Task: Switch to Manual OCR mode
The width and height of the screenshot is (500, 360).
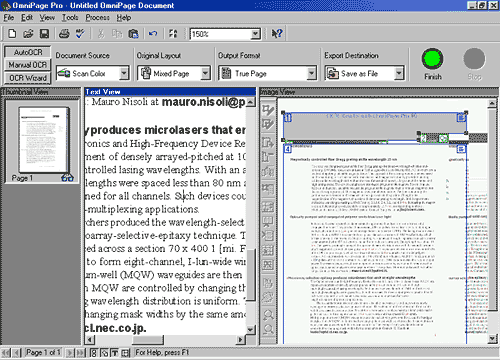Action: point(28,65)
